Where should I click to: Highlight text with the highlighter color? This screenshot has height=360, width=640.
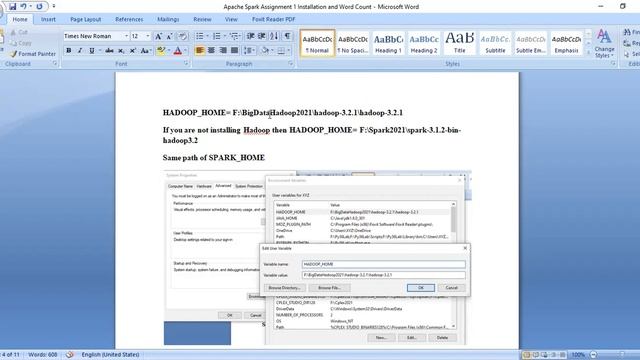pos(161,51)
